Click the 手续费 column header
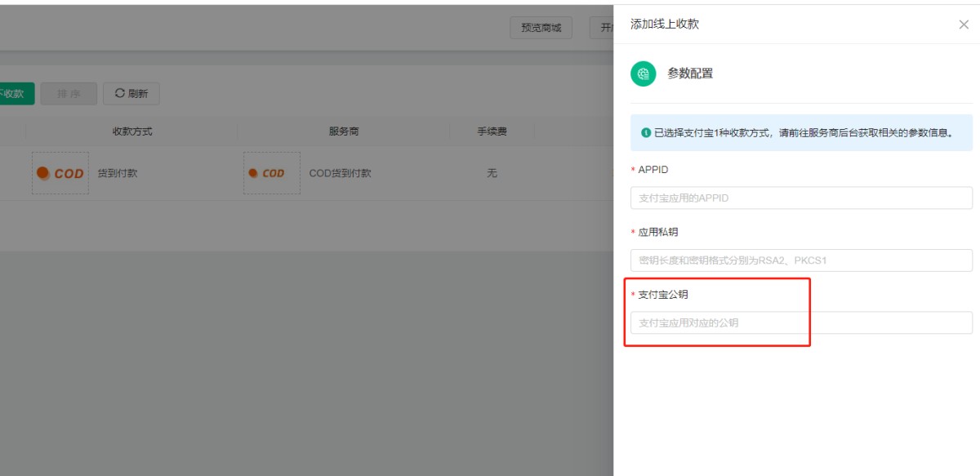 (x=492, y=131)
